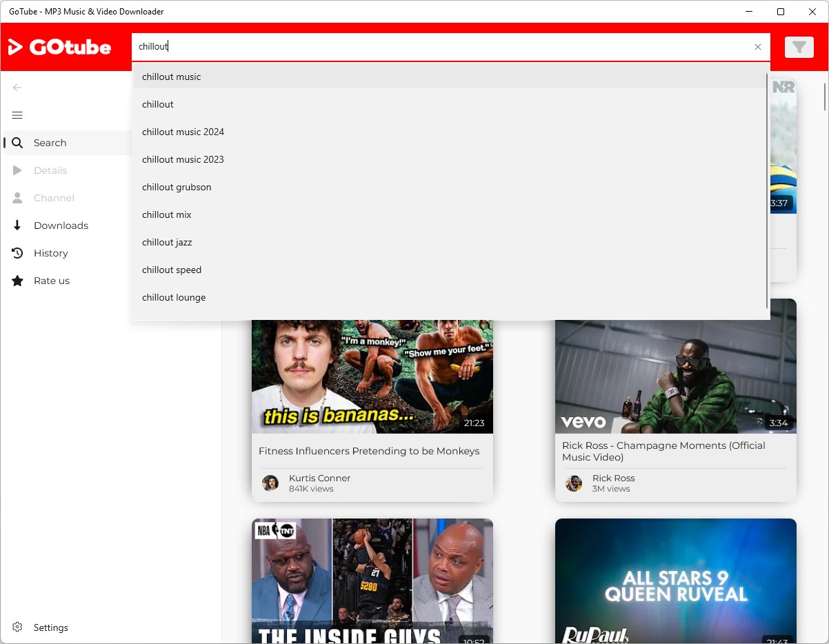This screenshot has height=644, width=829.
Task: Click the "3M views" text
Action: [x=611, y=489]
